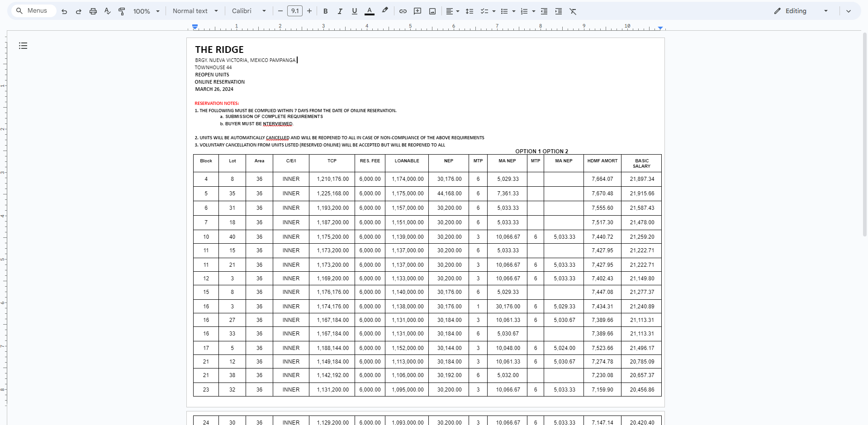Click the "Block" column header
This screenshot has width=868, height=425.
(206, 161)
